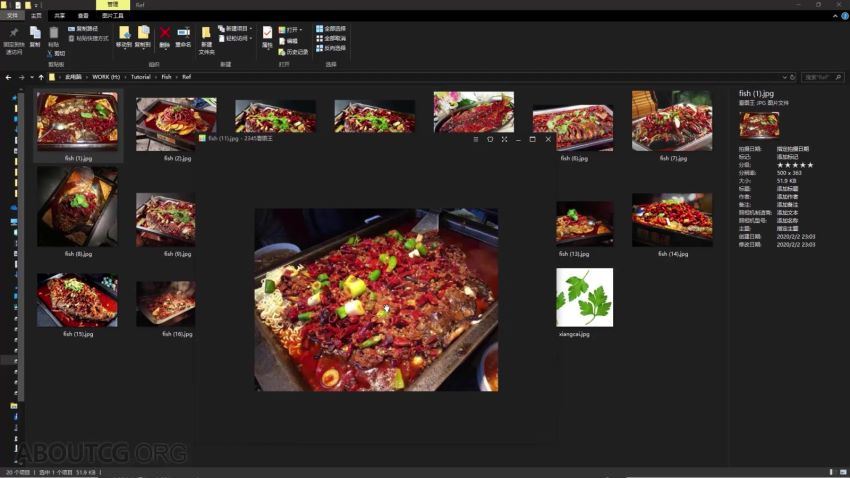This screenshot has width=850, height=478.
Task: Select the fish (14).jpg thumbnail
Action: click(672, 219)
